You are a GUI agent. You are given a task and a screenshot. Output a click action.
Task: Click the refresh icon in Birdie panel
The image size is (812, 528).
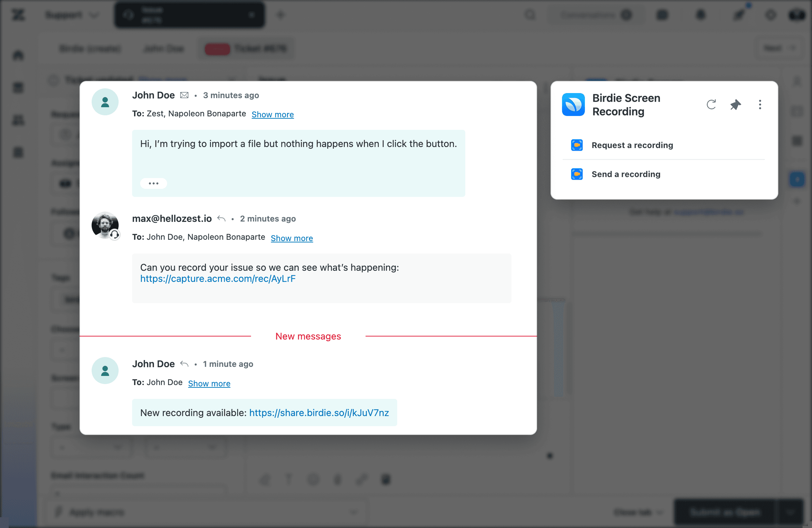(x=711, y=105)
